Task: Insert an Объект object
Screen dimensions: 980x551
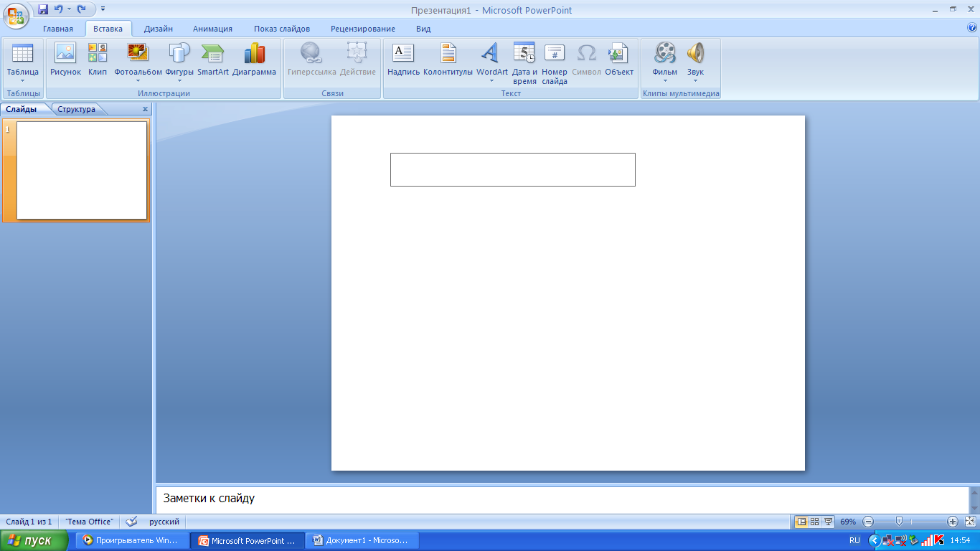Action: click(619, 62)
